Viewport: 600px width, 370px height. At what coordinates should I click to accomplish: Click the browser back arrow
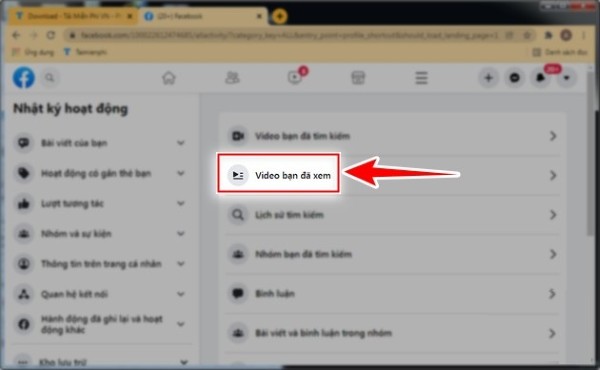16,35
